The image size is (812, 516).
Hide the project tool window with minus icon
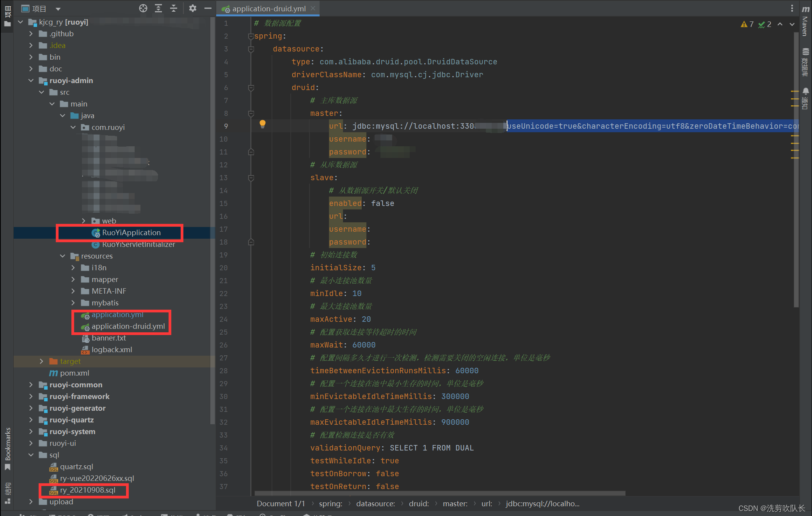[208, 8]
